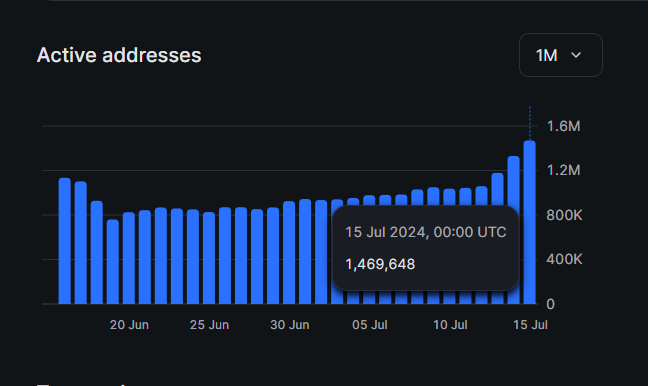Viewport: 650px width, 386px height.
Task: Click the "20 Jun" date label
Action: pos(129,325)
